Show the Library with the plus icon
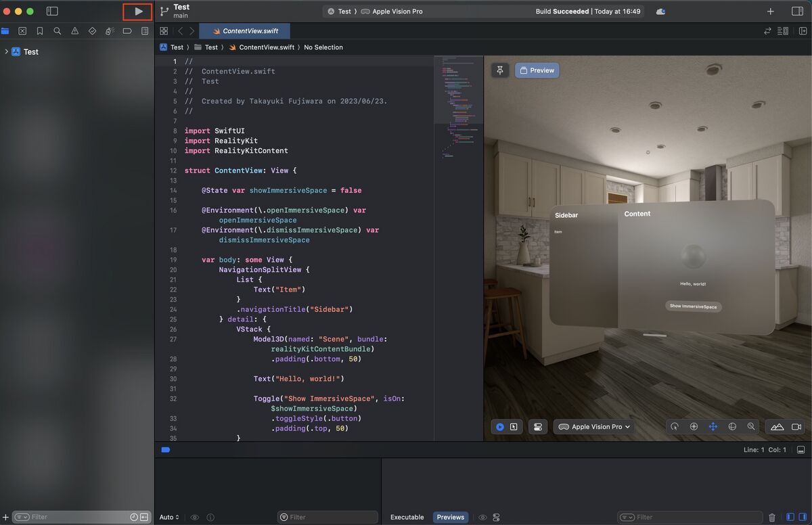 click(769, 12)
